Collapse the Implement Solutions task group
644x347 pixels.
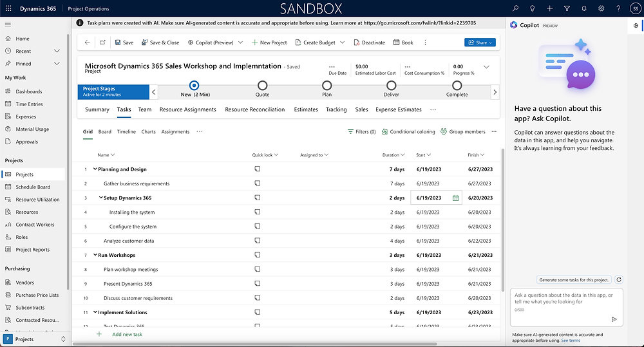[x=95, y=312]
